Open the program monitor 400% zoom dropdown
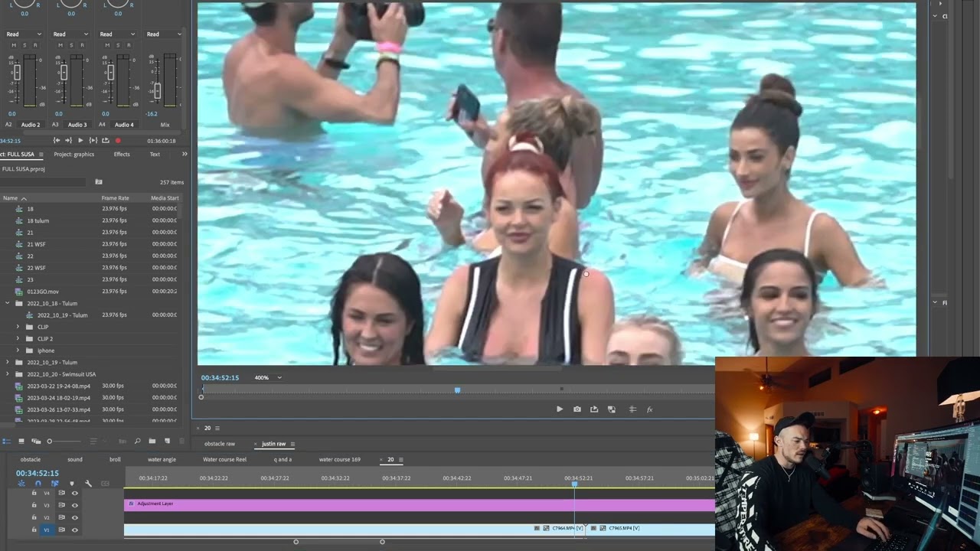Viewport: 980px width, 551px height. (268, 377)
